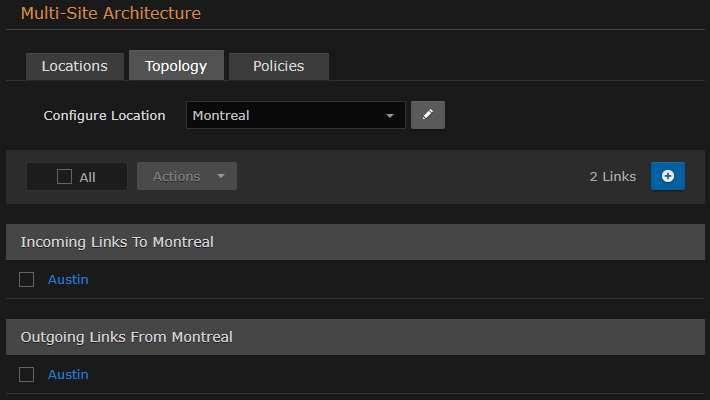The width and height of the screenshot is (710, 400).
Task: Open the Austin link in Outgoing Links
Action: [68, 375]
